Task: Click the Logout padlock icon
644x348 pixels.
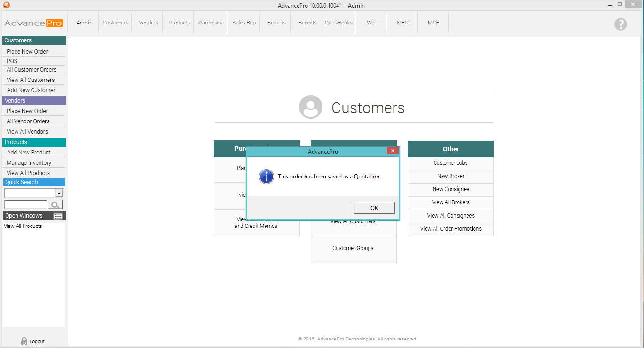Action: (x=24, y=341)
